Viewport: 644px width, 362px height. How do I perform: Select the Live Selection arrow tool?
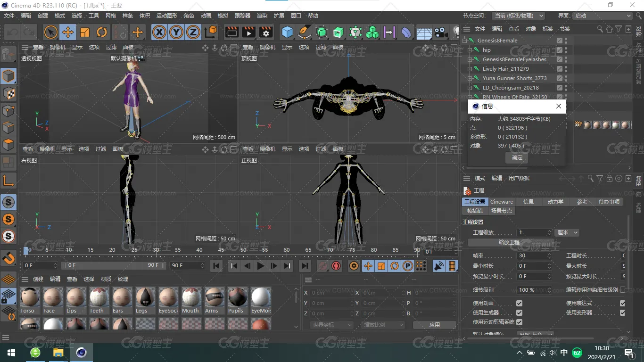51,32
